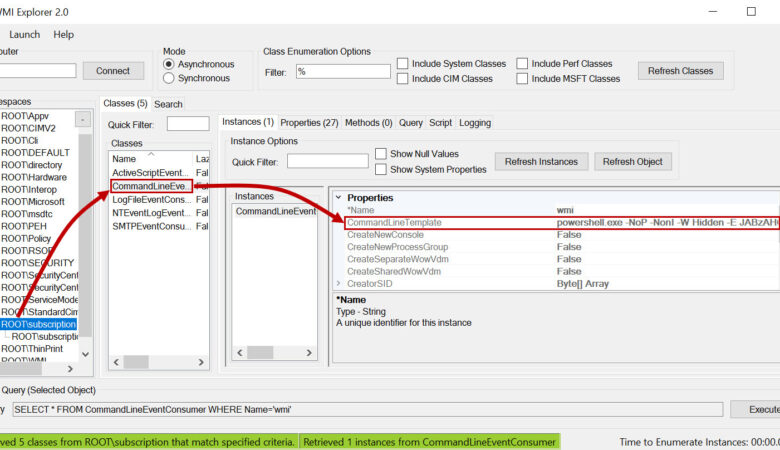Open the Help menu
780x450 pixels.
point(64,34)
